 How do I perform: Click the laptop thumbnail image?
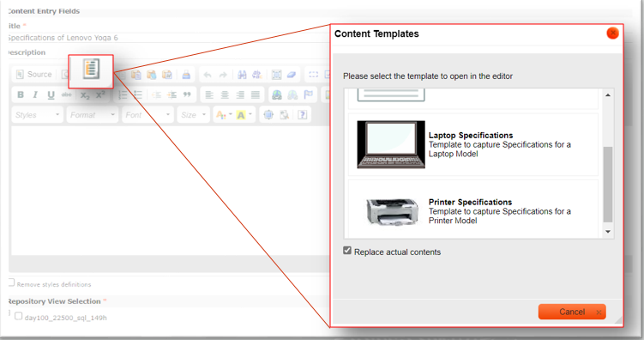coord(391,144)
